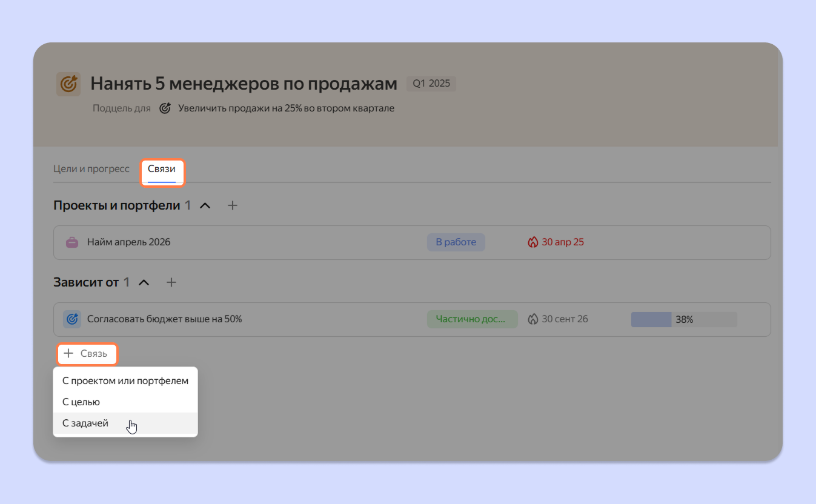This screenshot has height=504, width=816.
Task: Select the Связи tab
Action: point(162,169)
